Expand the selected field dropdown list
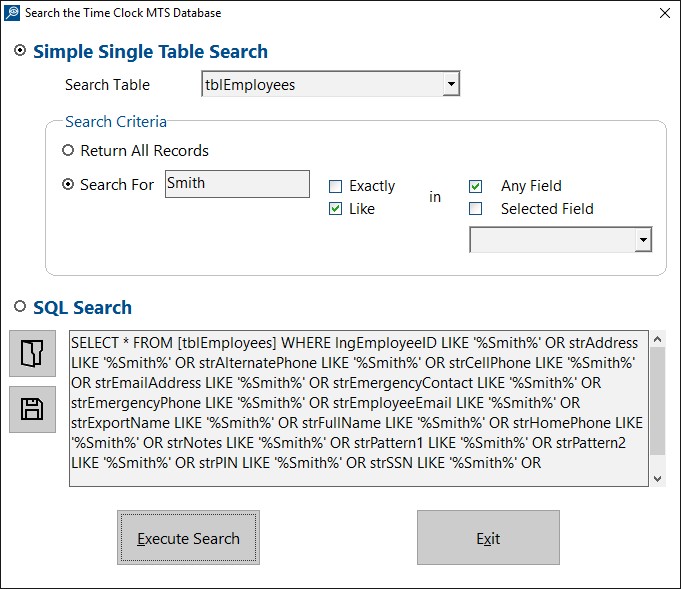 [x=643, y=239]
